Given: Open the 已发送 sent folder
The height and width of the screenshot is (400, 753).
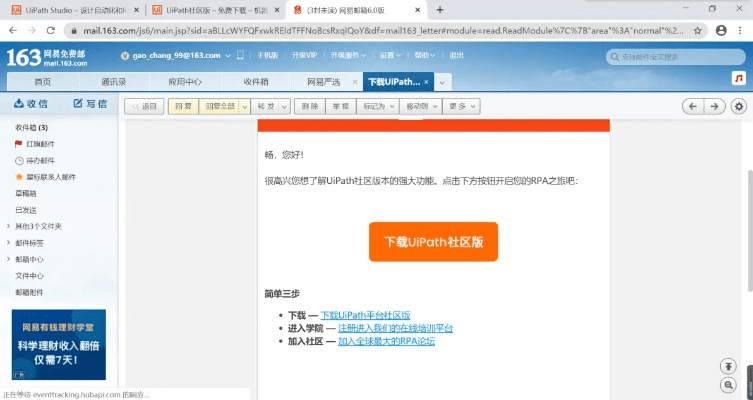Looking at the screenshot, I should (x=26, y=210).
